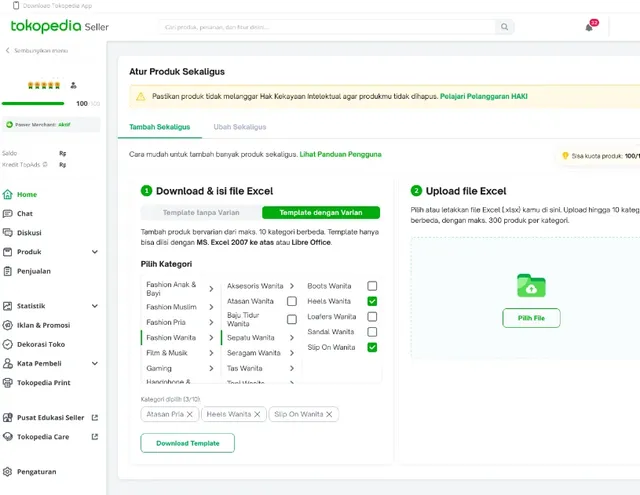Tick the Boots Wanita checkbox
640x495 pixels.
[x=372, y=286]
